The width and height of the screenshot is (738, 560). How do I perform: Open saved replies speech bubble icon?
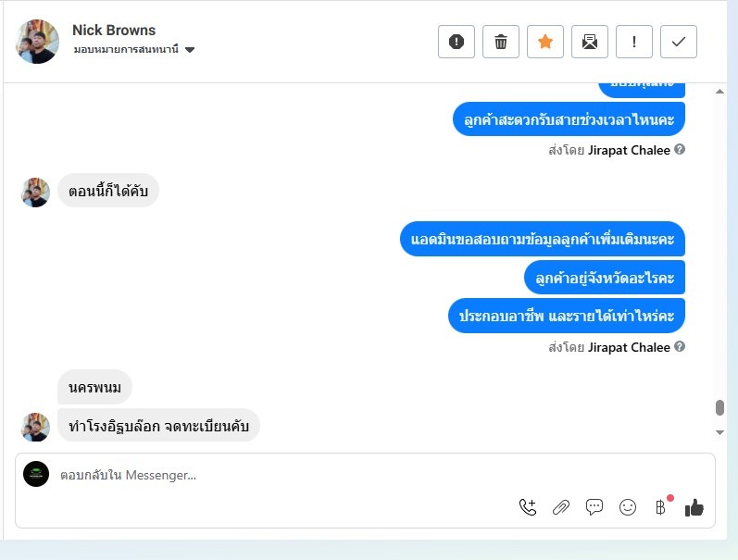[x=594, y=507]
